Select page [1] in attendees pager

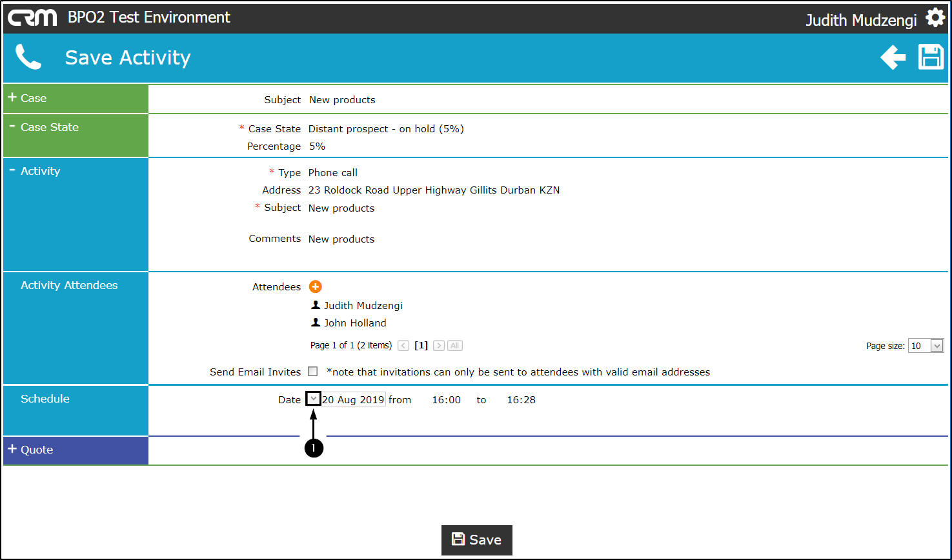(x=421, y=346)
